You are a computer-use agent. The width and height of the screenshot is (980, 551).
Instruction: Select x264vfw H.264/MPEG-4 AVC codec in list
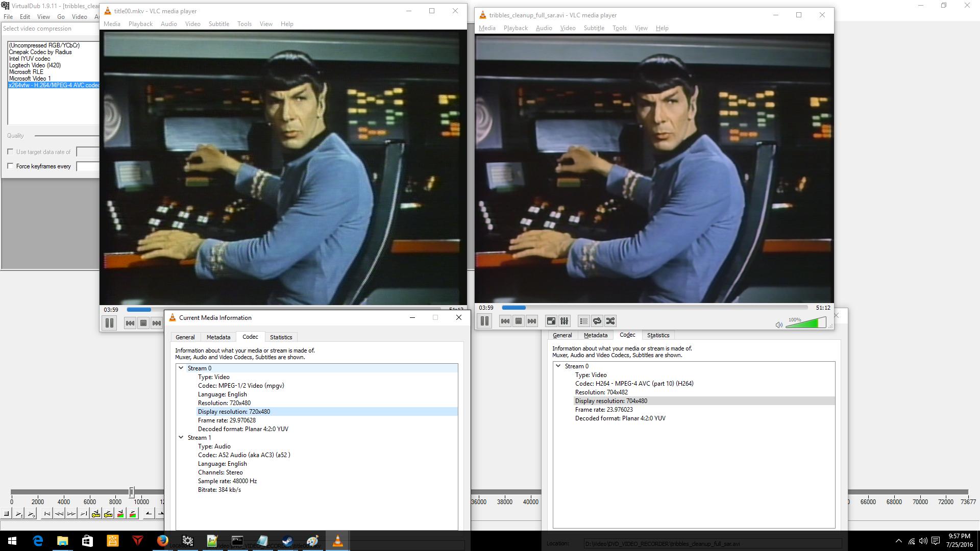point(54,85)
